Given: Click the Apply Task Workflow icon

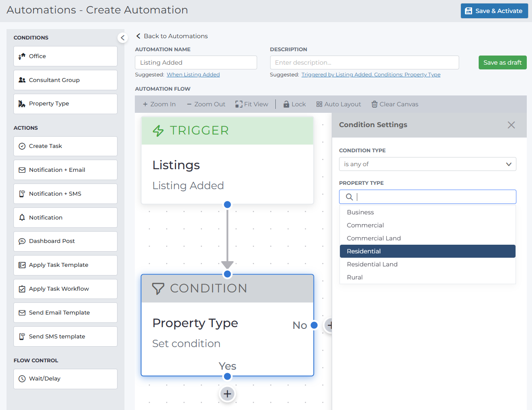Looking at the screenshot, I should [x=22, y=289].
